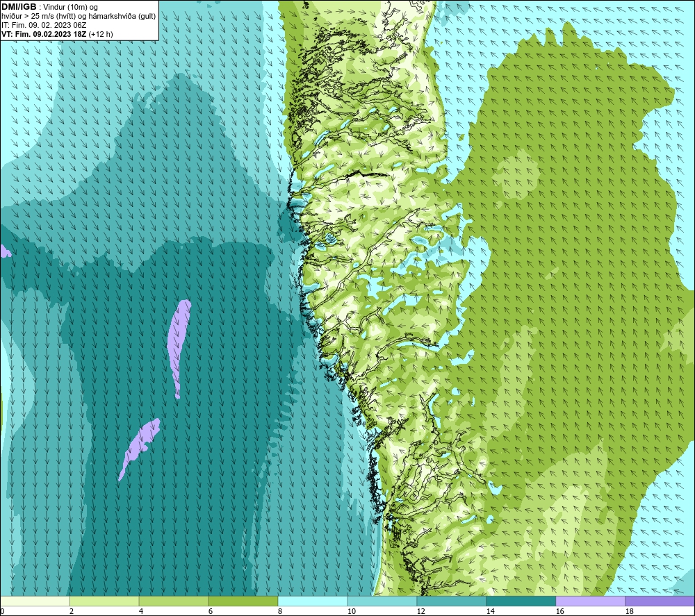695x616 pixels.
Task: Click the scale label '4'
Action: [141, 611]
